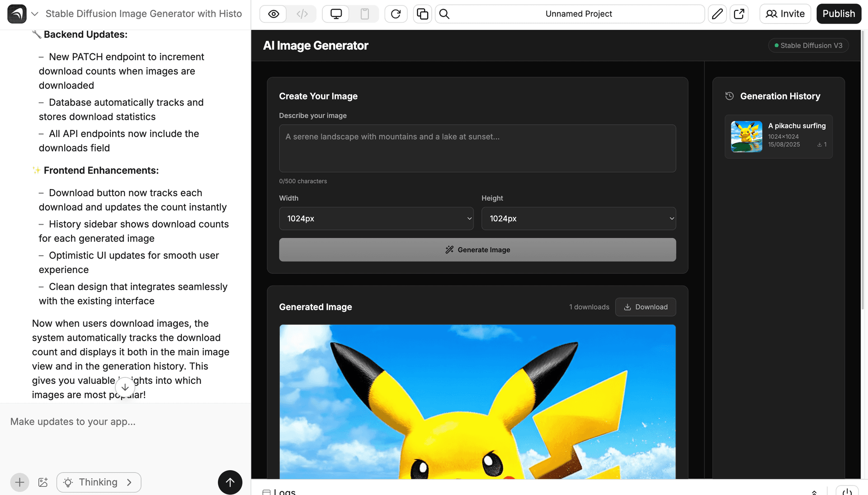
Task: Open the Invite dialog
Action: [x=785, y=14]
